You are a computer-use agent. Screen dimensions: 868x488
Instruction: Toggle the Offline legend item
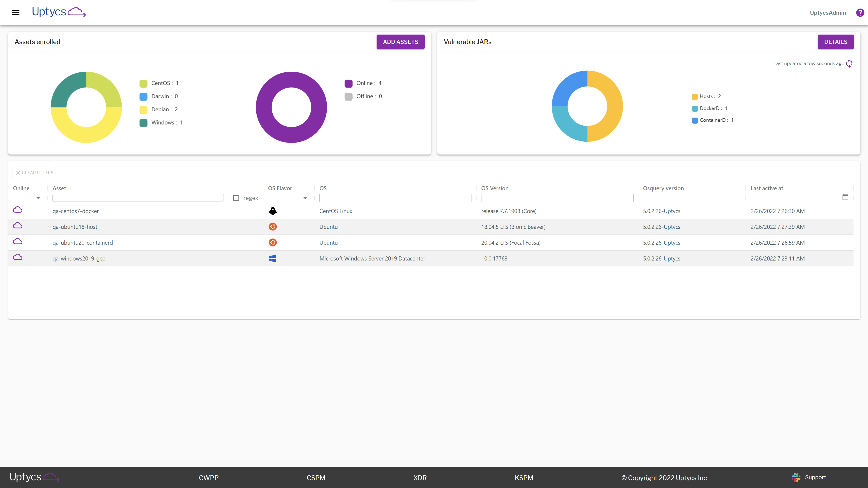pos(363,96)
